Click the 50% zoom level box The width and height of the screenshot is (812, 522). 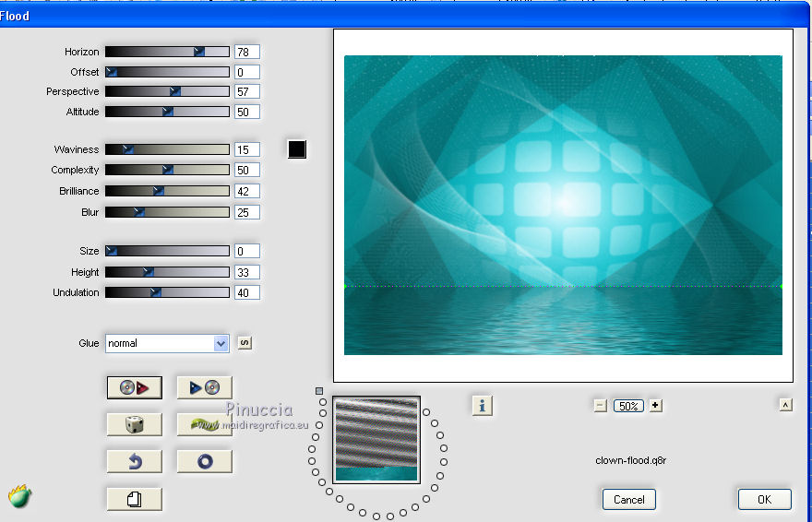628,406
